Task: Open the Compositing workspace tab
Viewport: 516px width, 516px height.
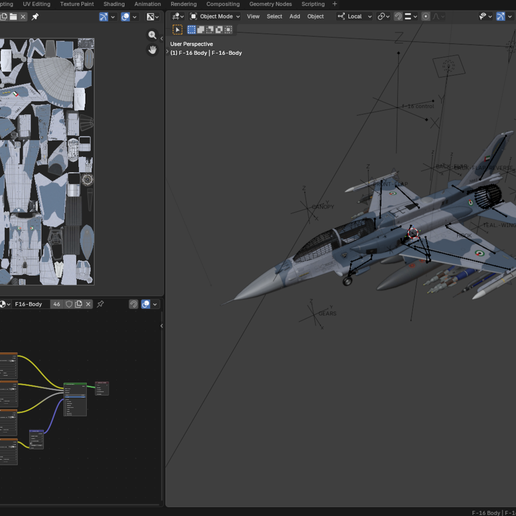Action: point(223,4)
